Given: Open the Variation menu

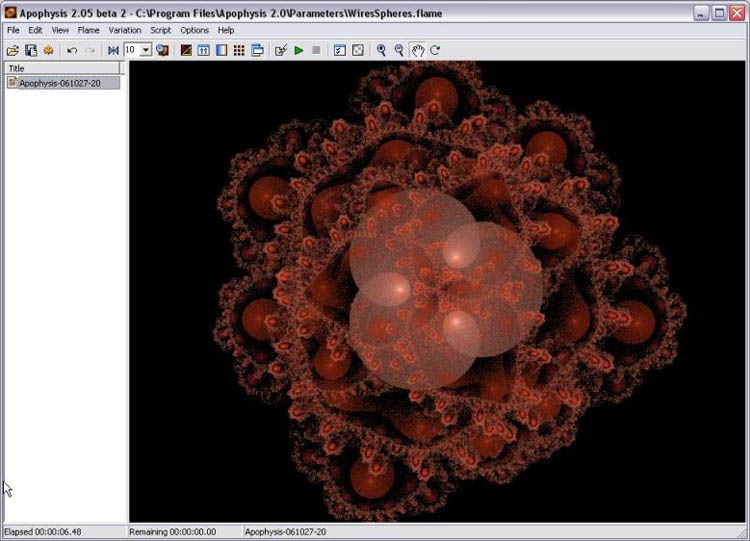Looking at the screenshot, I should [124, 30].
